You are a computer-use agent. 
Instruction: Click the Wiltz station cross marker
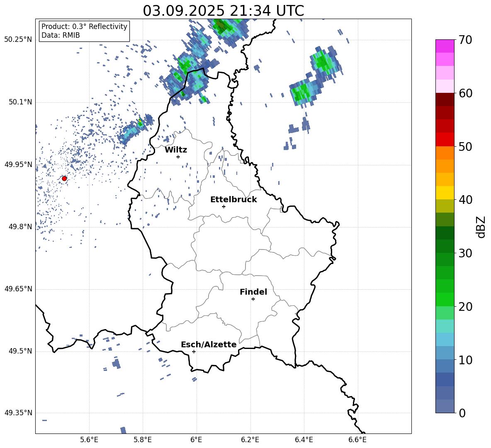pos(178,157)
